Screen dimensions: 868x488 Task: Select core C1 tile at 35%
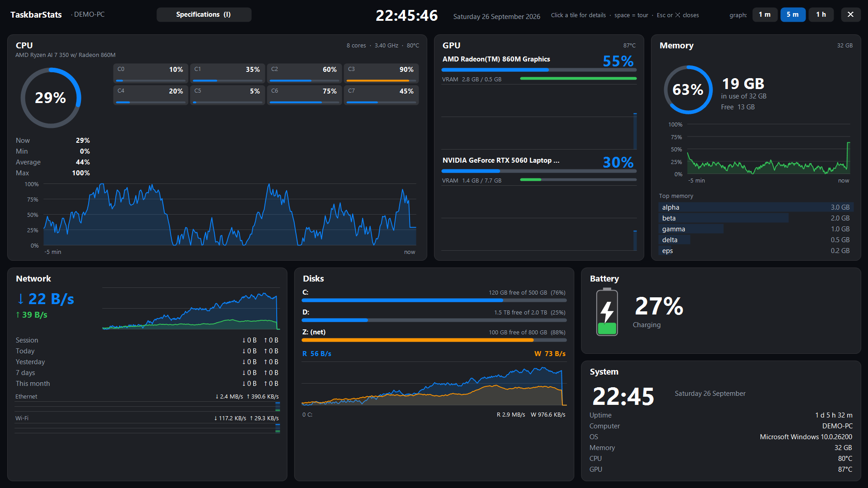(227, 73)
